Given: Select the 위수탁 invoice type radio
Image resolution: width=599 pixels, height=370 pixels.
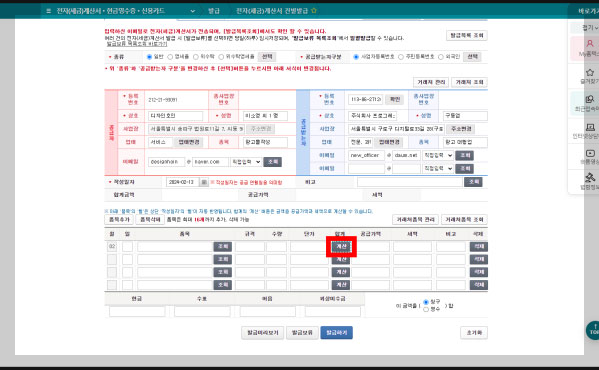Looking at the screenshot, I should (196, 57).
